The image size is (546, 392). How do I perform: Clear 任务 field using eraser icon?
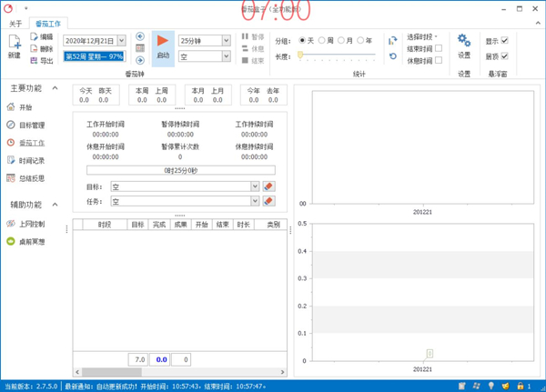pos(268,201)
